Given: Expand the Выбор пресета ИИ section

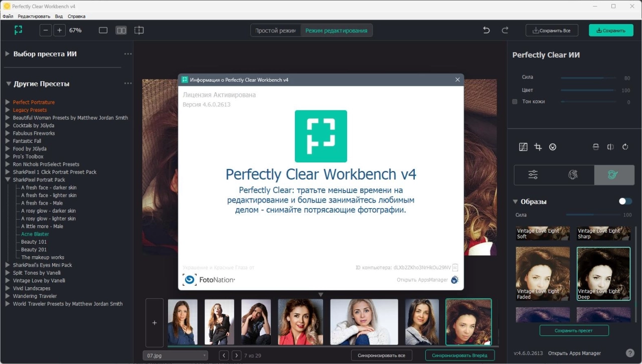Looking at the screenshot, I should coord(8,54).
